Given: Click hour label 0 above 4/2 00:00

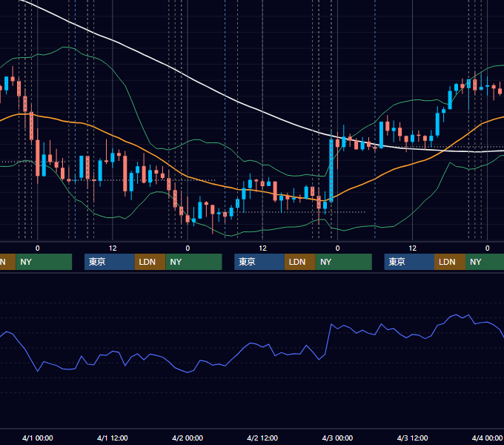Looking at the screenshot, I should [188, 248].
